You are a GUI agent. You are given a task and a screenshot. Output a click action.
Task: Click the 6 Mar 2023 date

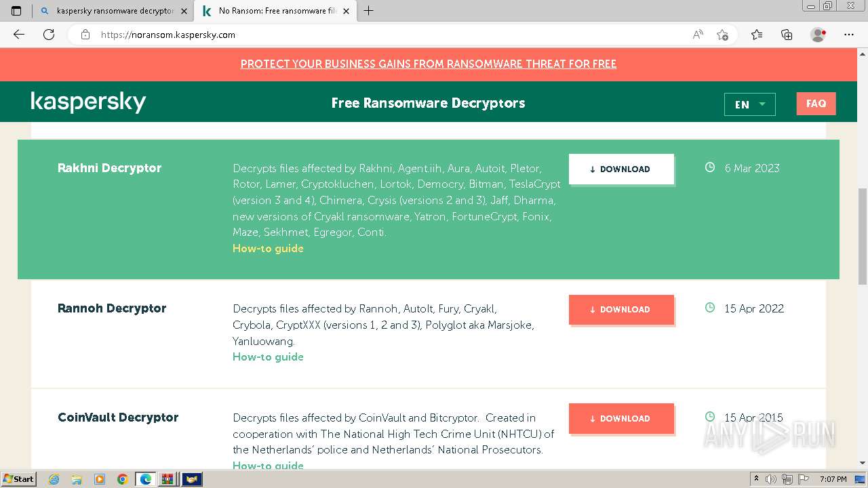(752, 168)
